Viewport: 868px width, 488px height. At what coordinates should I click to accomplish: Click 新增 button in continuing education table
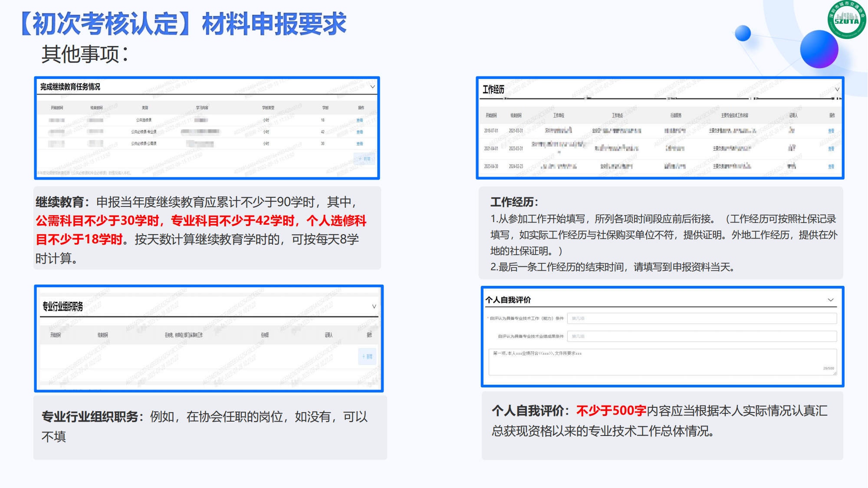(364, 159)
